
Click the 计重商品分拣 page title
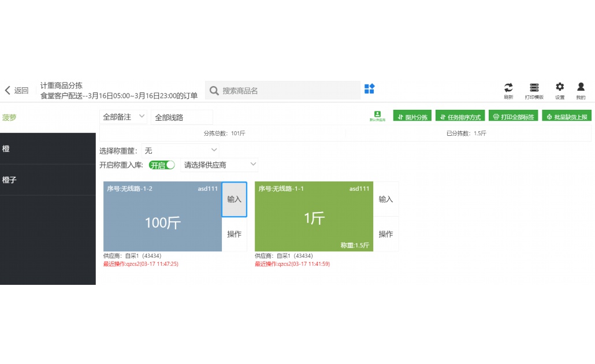61,86
